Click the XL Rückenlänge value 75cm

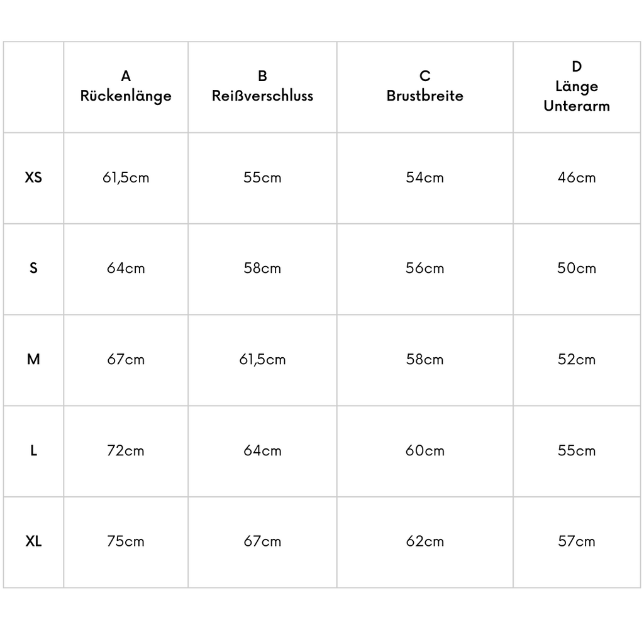tap(126, 541)
